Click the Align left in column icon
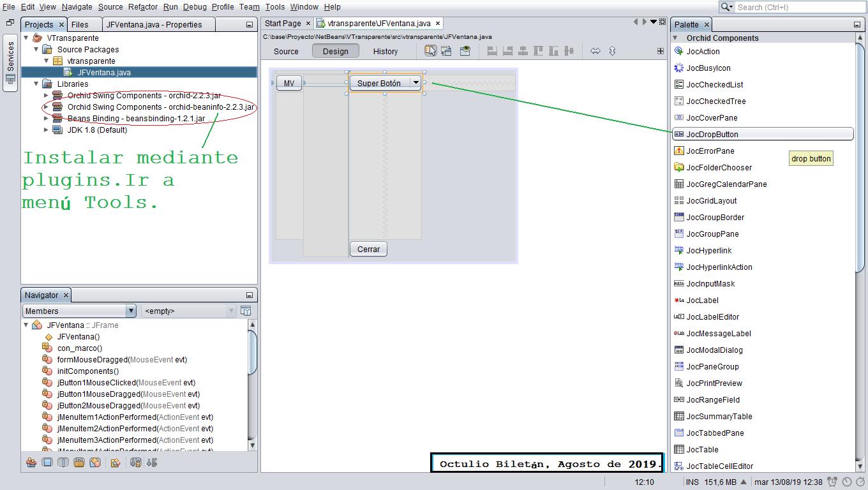The width and height of the screenshot is (868, 490). click(492, 51)
